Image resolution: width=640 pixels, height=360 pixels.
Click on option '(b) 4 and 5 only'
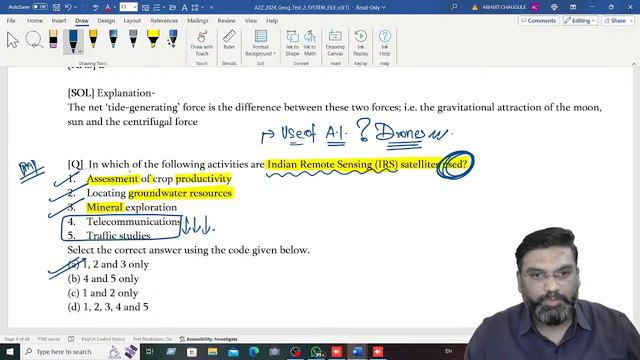pyautogui.click(x=103, y=279)
